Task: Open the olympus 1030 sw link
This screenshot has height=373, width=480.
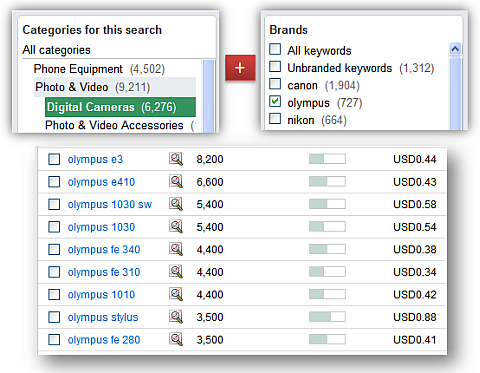Action: point(110,204)
